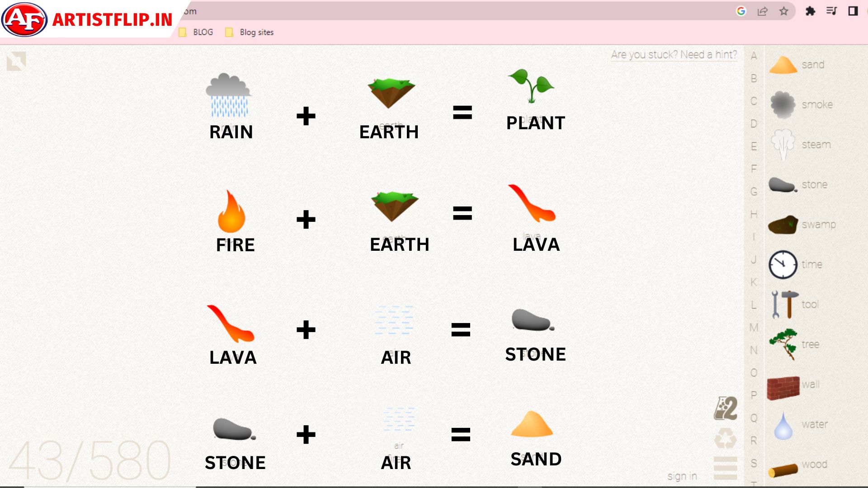The width and height of the screenshot is (868, 488).
Task: Select the wall icon in sidebar
Action: (782, 385)
